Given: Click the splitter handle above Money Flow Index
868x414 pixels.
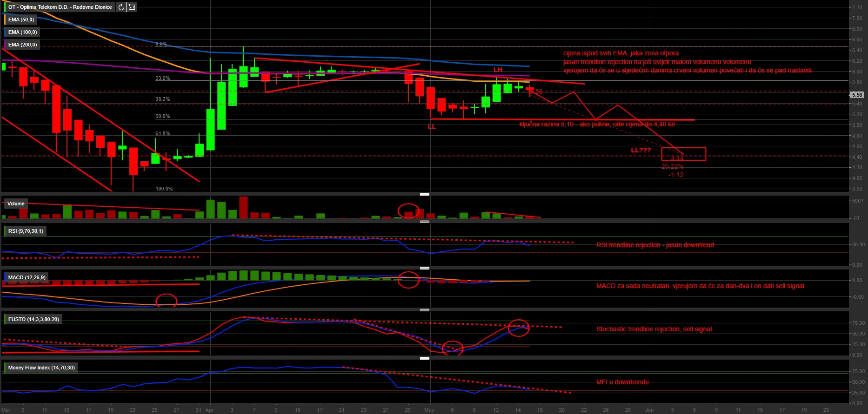Looking at the screenshot, I should point(424,358).
